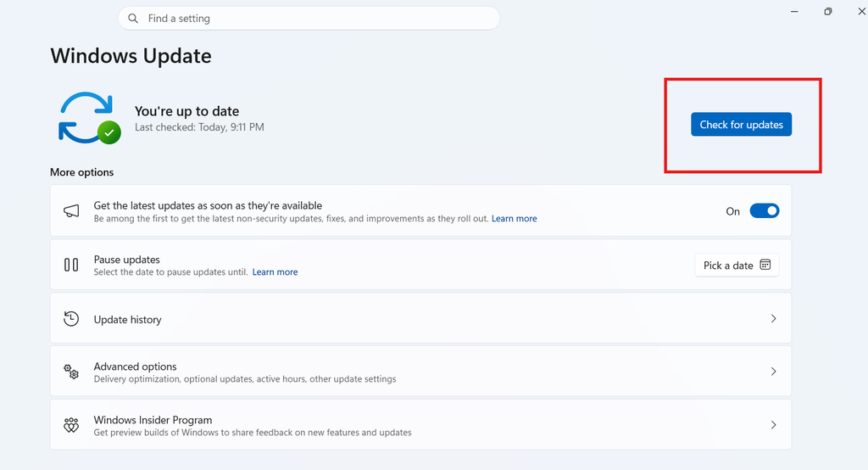Expand the Windows Insider Program chevron
This screenshot has width=868, height=470.
point(773,425)
